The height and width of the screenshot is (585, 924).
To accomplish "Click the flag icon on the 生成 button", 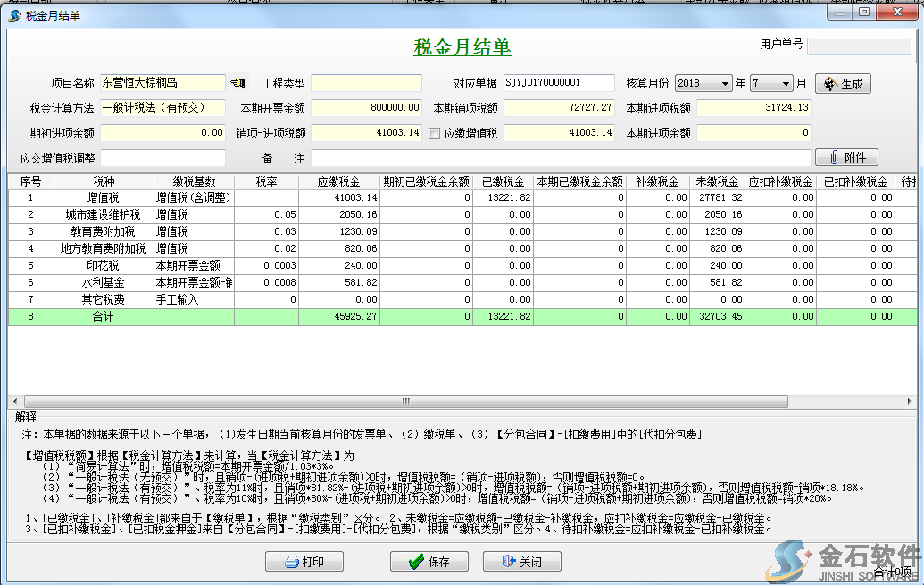I will click(828, 82).
